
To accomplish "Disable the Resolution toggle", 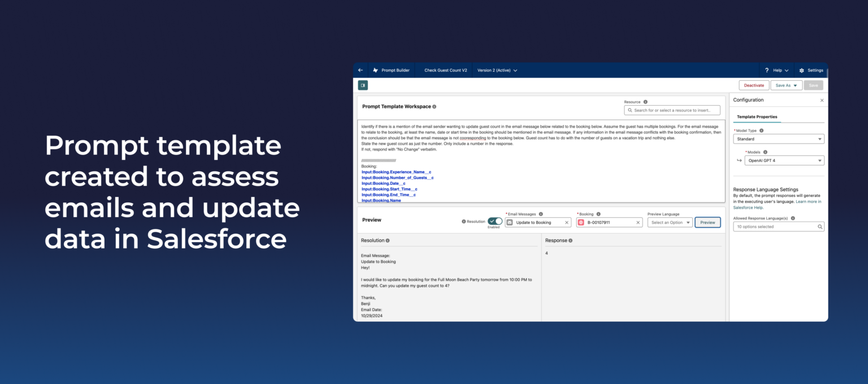I will pos(494,222).
